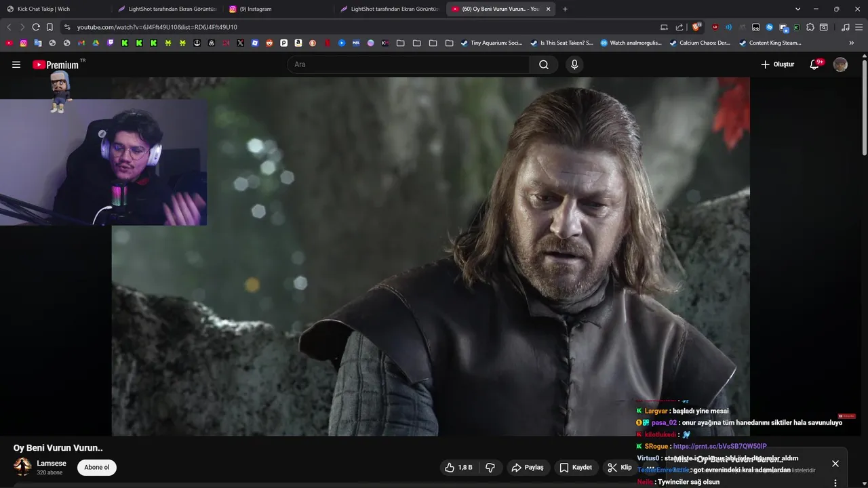Open the Amazon bookmark icon
This screenshot has width=868, height=488.
(x=298, y=43)
